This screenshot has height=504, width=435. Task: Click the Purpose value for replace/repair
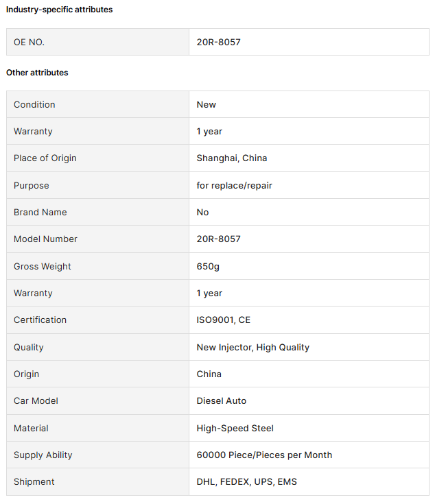[x=234, y=185]
